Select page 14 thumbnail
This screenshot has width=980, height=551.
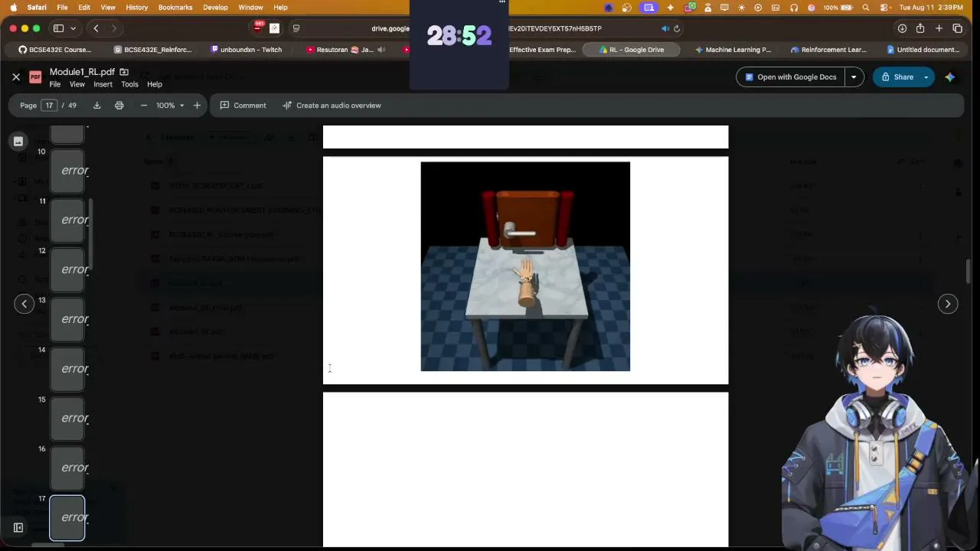(67, 369)
